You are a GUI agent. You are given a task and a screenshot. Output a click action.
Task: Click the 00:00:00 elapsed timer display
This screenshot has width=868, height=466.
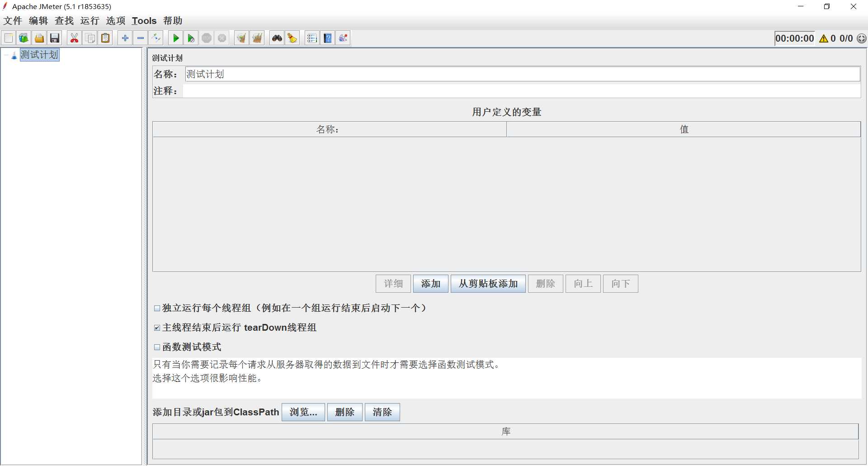click(x=795, y=38)
